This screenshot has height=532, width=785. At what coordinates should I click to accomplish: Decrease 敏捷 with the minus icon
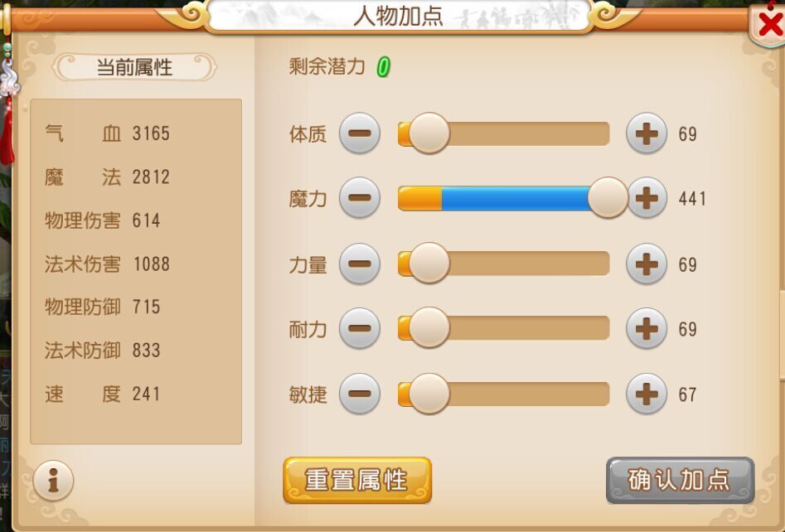click(360, 394)
